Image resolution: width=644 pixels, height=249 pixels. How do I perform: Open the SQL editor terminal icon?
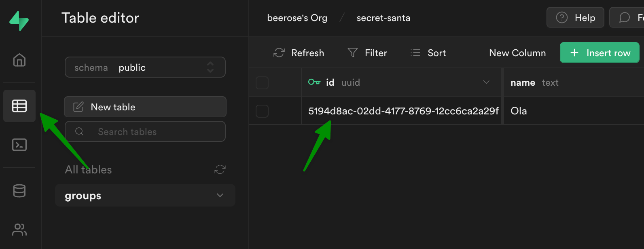[x=19, y=145]
